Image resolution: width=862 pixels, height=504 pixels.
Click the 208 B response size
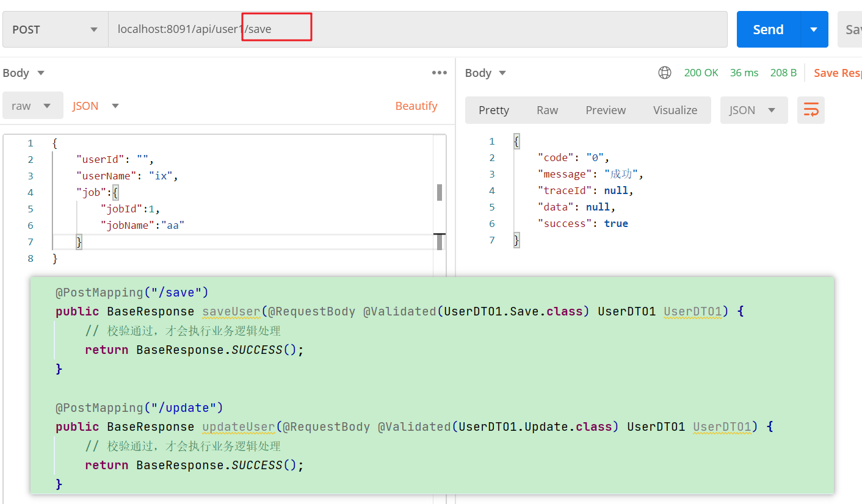783,73
